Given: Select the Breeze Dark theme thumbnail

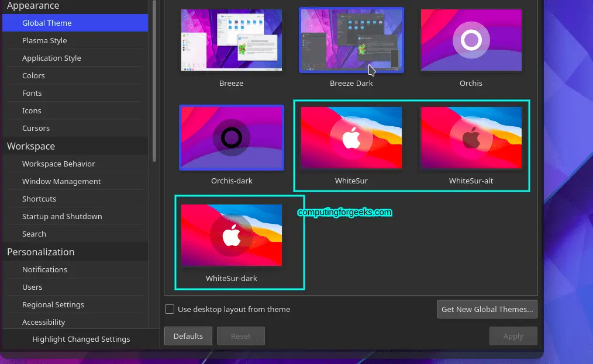Looking at the screenshot, I should click(x=351, y=40).
